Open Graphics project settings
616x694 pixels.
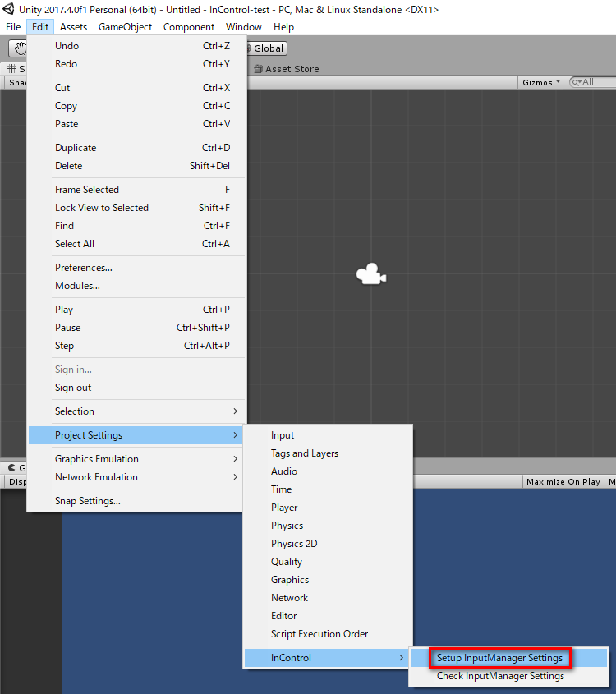pyautogui.click(x=328, y=581)
